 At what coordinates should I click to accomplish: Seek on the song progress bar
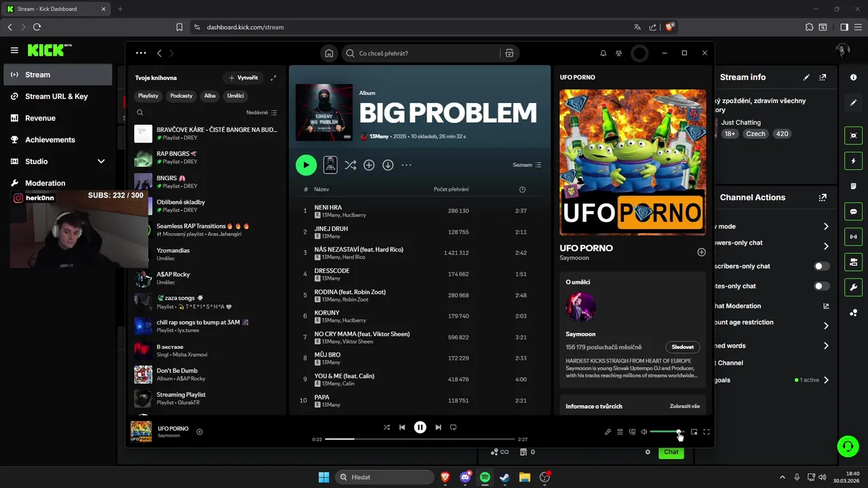point(420,439)
